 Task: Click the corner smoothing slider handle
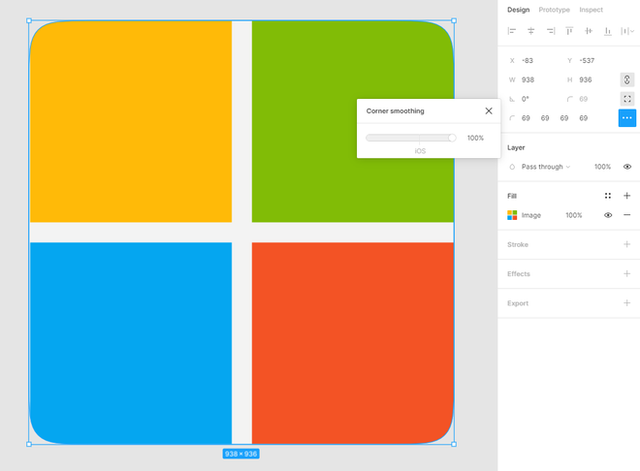coord(452,138)
